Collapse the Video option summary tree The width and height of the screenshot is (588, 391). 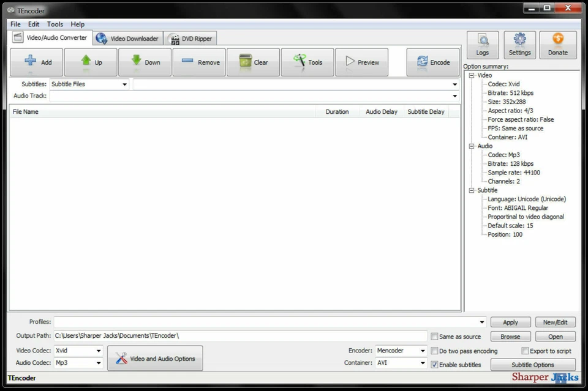[x=470, y=75]
